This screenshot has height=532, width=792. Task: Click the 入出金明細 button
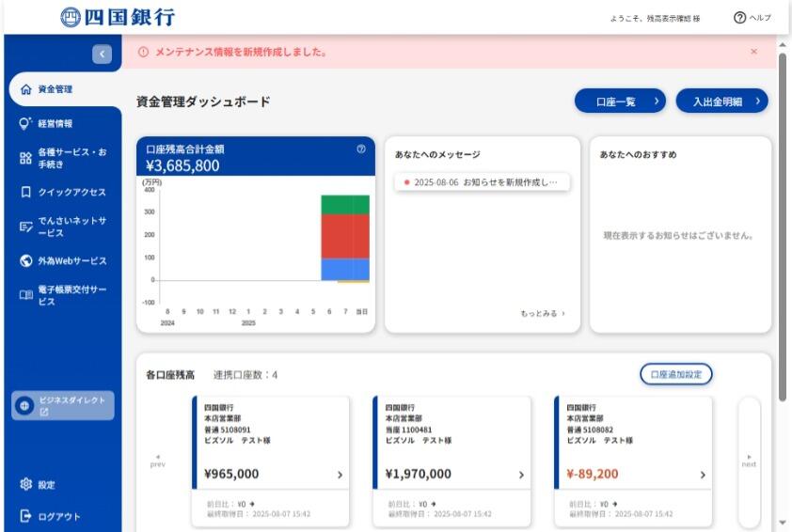[721, 102]
